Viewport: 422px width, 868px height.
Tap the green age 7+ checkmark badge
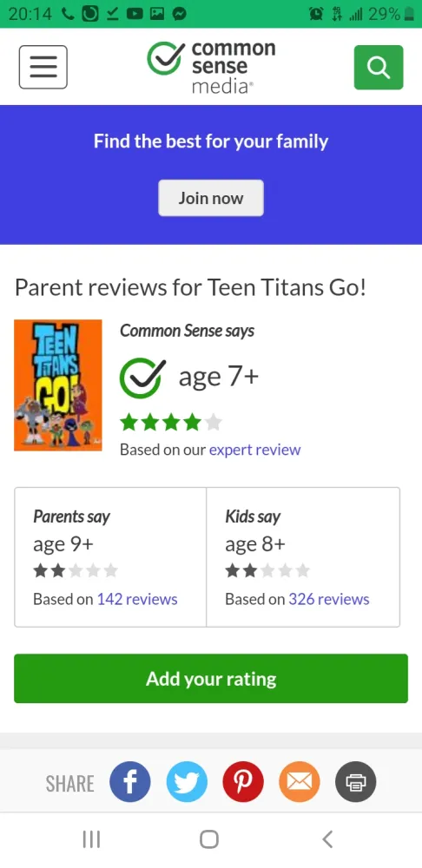click(x=143, y=378)
